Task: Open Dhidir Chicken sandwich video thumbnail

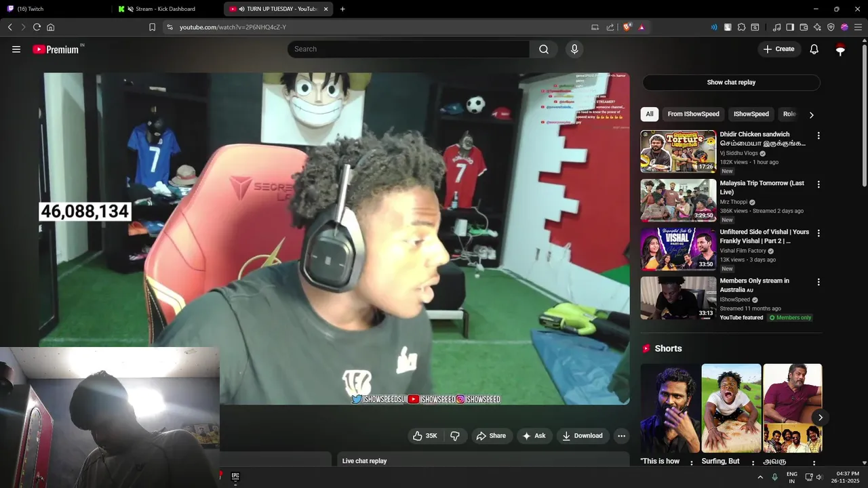Action: pyautogui.click(x=678, y=151)
